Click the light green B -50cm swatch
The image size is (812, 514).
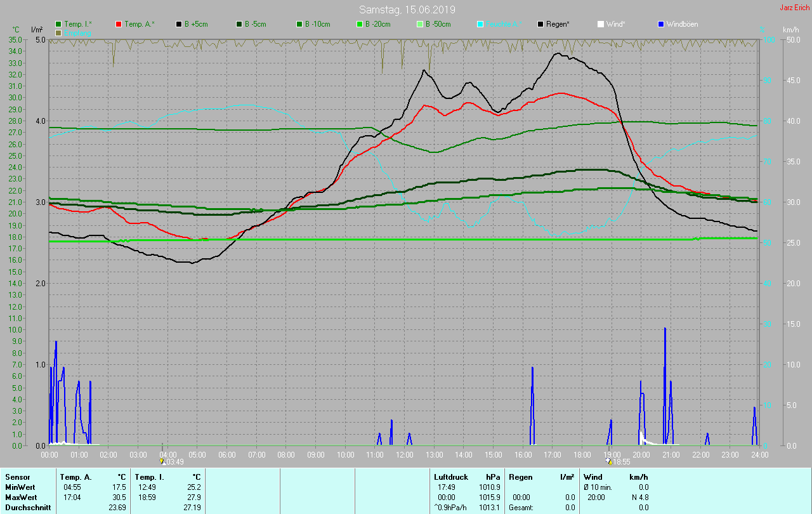coord(420,24)
